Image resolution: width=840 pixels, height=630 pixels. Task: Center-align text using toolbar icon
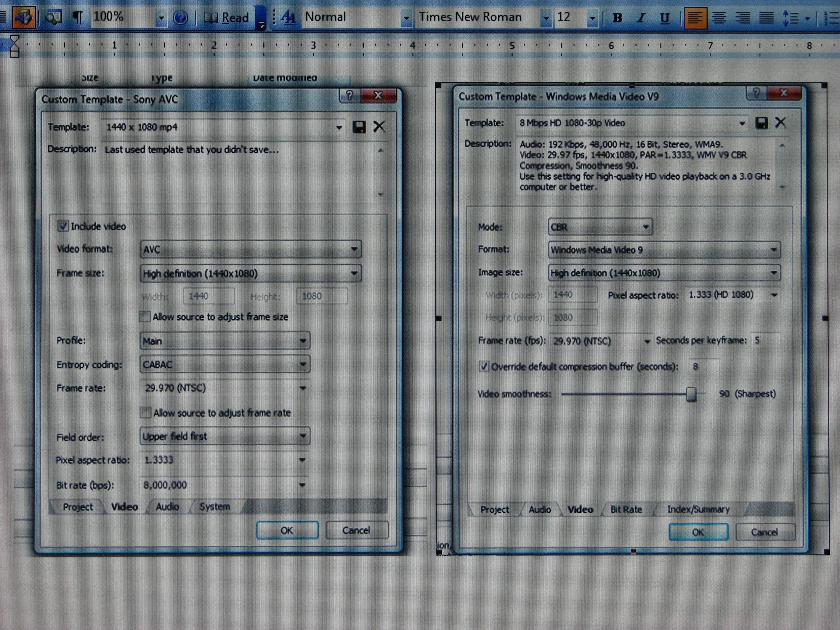point(719,18)
